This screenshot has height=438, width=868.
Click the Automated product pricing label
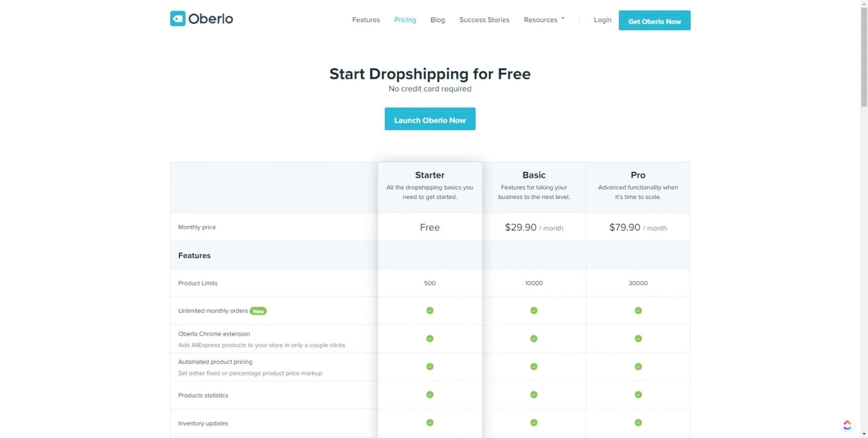click(x=215, y=362)
